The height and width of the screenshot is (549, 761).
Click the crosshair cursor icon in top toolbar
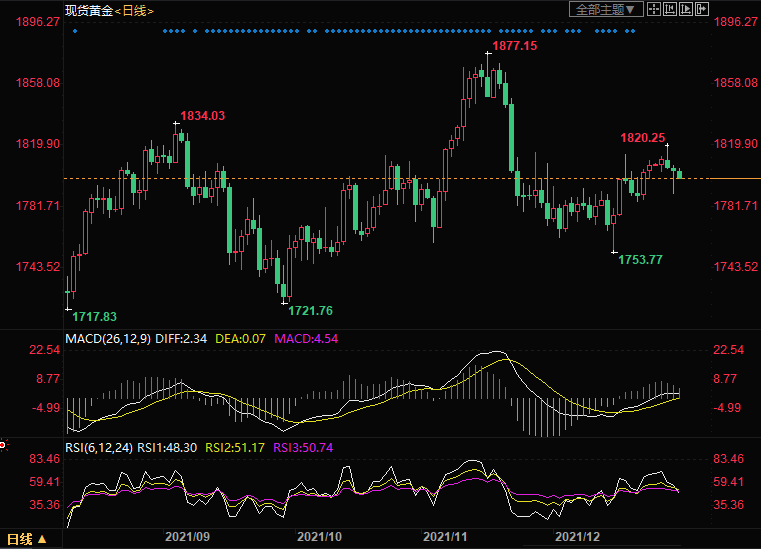pos(654,9)
